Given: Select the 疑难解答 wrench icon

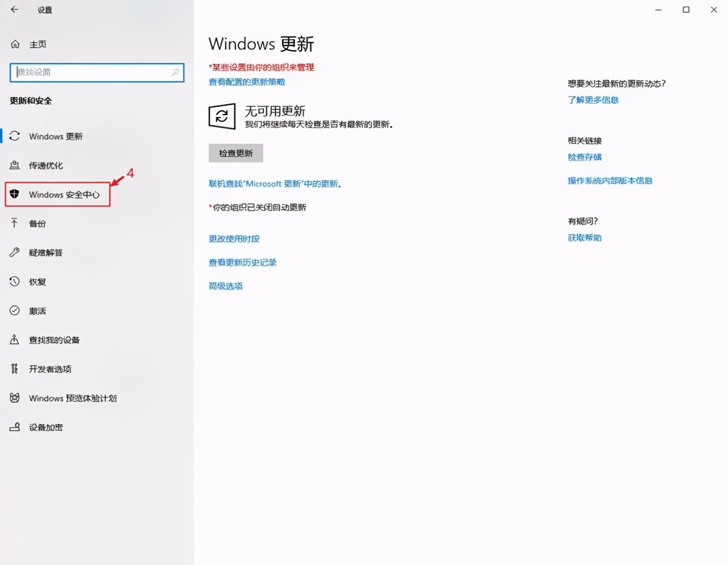Looking at the screenshot, I should point(15,252).
